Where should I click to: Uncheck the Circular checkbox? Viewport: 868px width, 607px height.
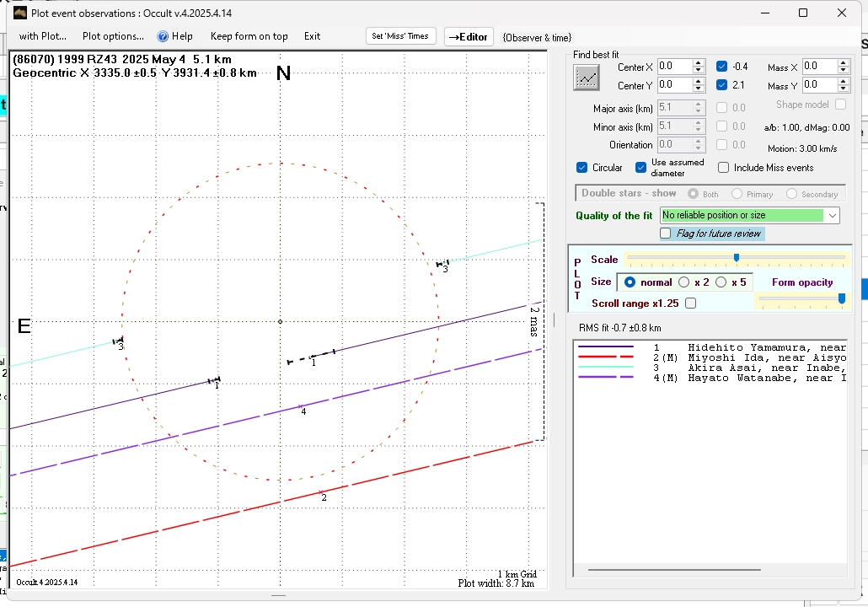[582, 168]
